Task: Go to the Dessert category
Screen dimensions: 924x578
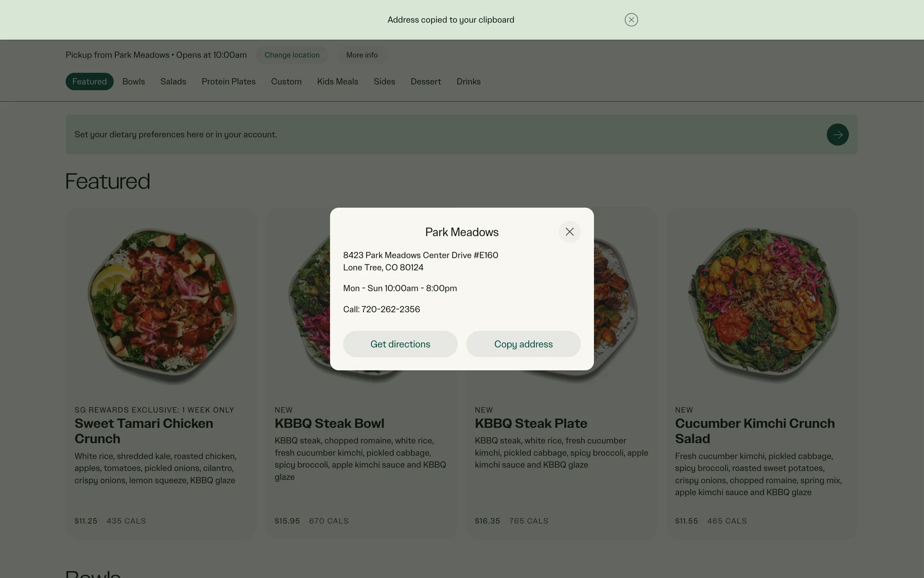Action: (425, 81)
